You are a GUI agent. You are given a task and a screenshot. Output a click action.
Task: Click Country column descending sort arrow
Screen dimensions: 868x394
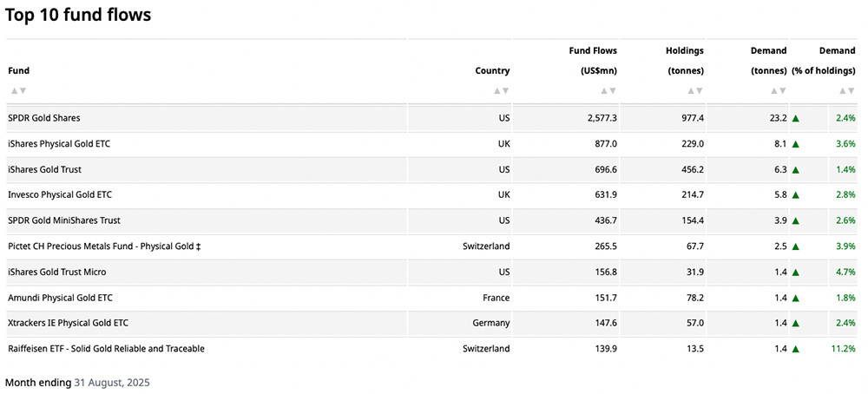(506, 90)
